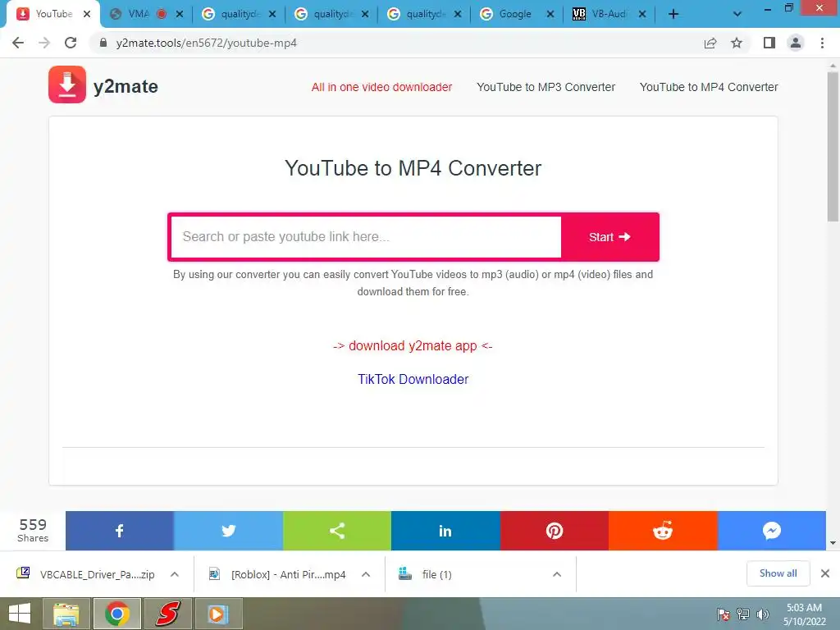Viewport: 840px width, 630px height.
Task: Open Windows Start menu
Action: [x=20, y=614]
